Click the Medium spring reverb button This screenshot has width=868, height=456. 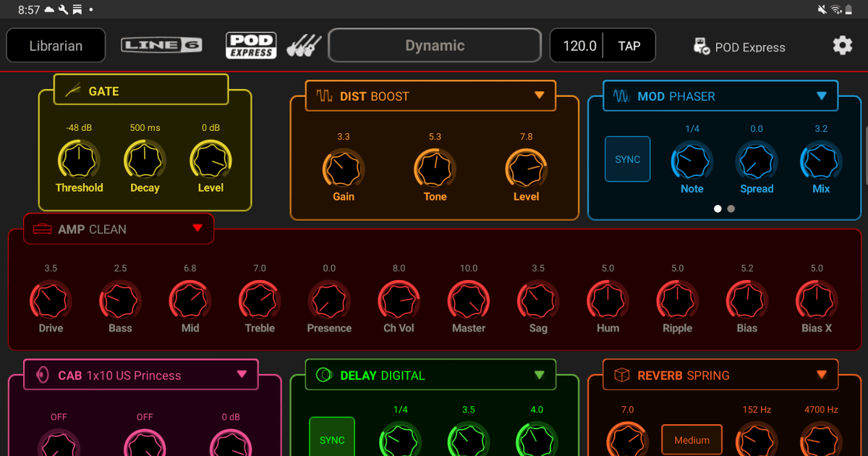click(692, 439)
